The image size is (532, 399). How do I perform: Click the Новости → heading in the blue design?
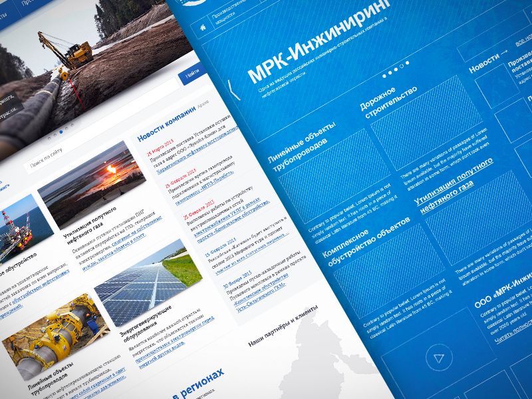click(488, 61)
